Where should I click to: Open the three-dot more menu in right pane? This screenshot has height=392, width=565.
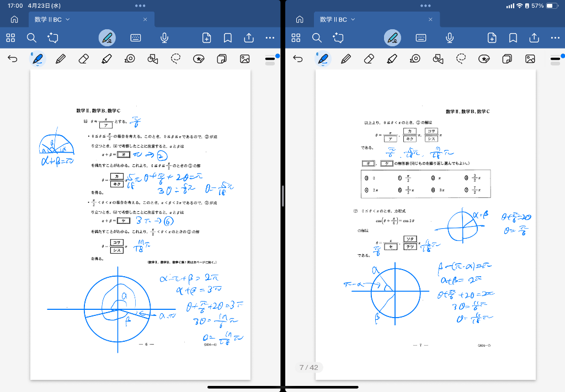[x=555, y=38]
